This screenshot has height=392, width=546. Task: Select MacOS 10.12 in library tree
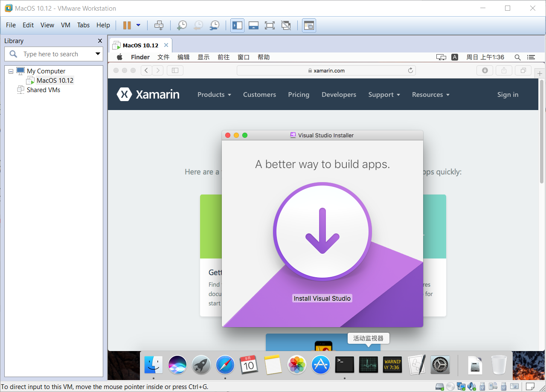point(55,80)
